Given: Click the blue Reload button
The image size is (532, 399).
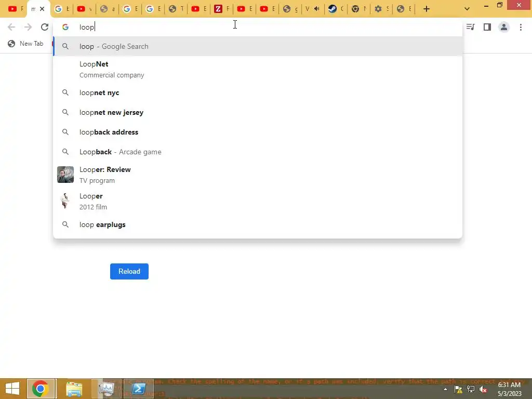Looking at the screenshot, I should (x=129, y=271).
